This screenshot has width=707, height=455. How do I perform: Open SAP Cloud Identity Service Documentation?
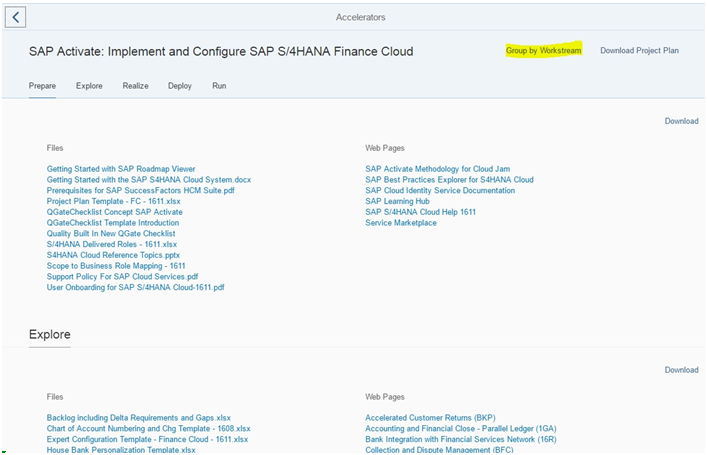pyautogui.click(x=440, y=190)
